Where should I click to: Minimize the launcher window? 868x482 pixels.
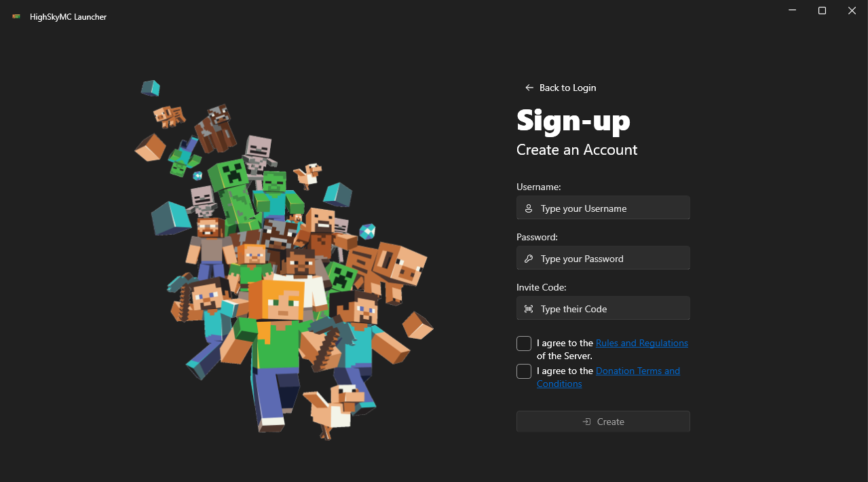tap(792, 11)
